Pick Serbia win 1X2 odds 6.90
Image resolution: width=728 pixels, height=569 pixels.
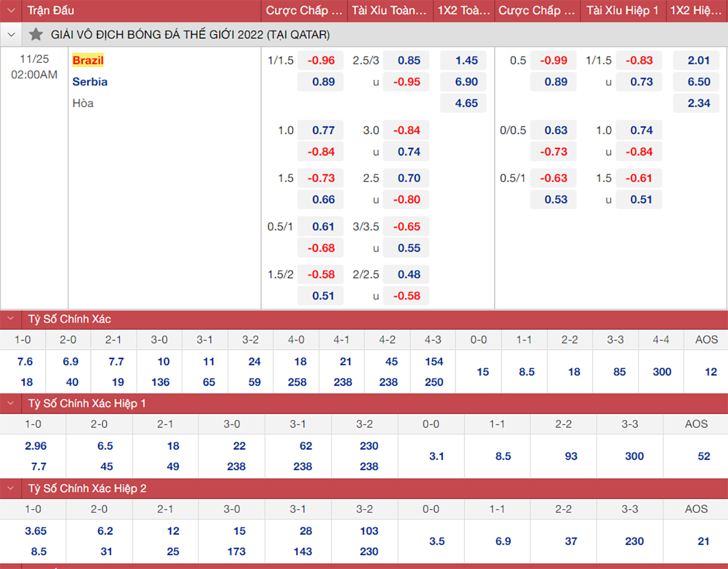click(x=463, y=82)
